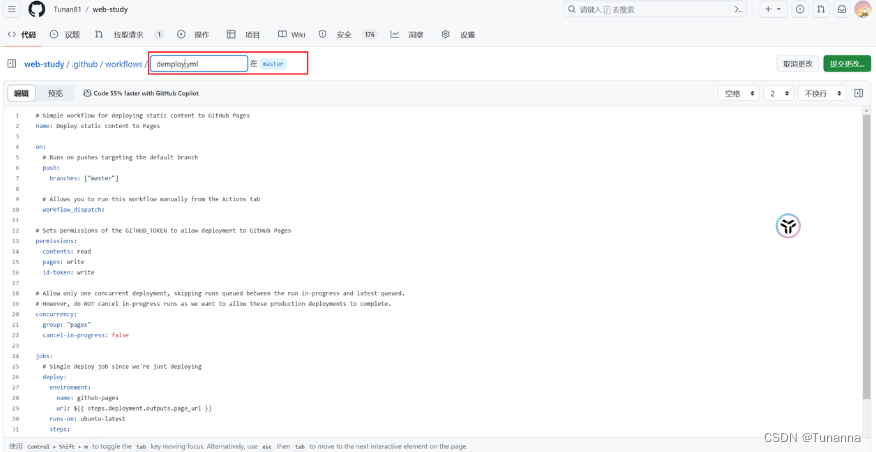Image resolution: width=876 pixels, height=452 pixels.
Task: Switch to the 项目 tab
Action: point(244,35)
